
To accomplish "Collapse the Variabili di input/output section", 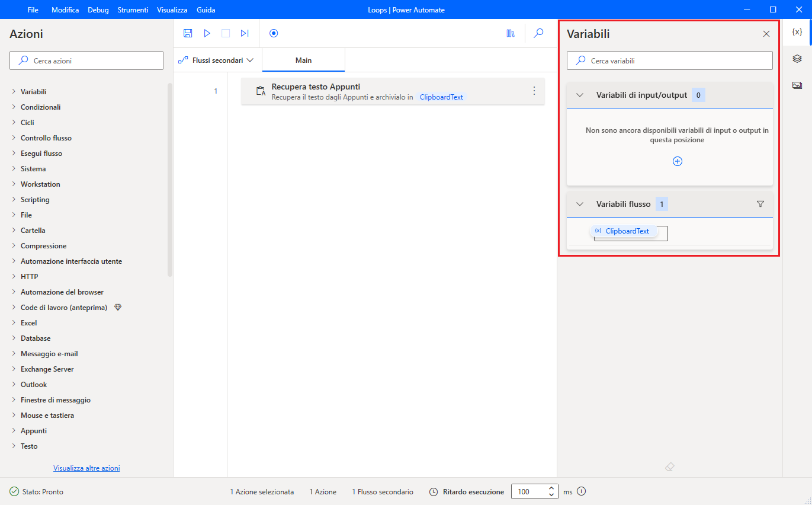I will [579, 94].
